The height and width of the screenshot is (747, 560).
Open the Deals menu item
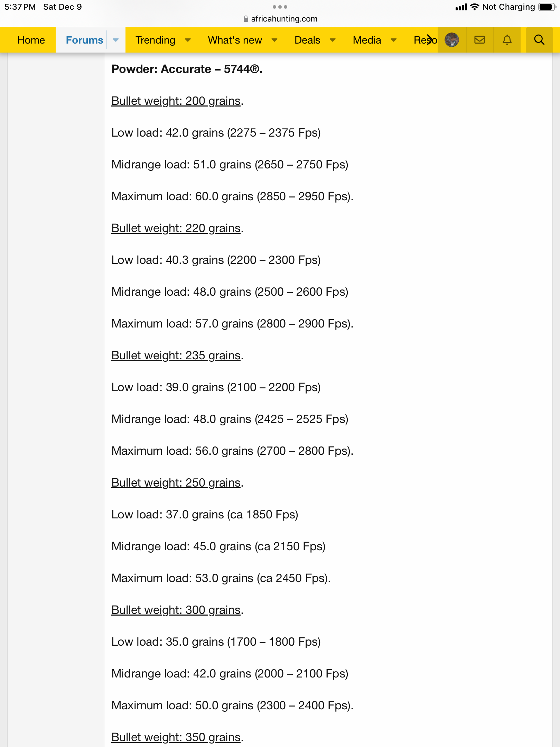click(307, 40)
